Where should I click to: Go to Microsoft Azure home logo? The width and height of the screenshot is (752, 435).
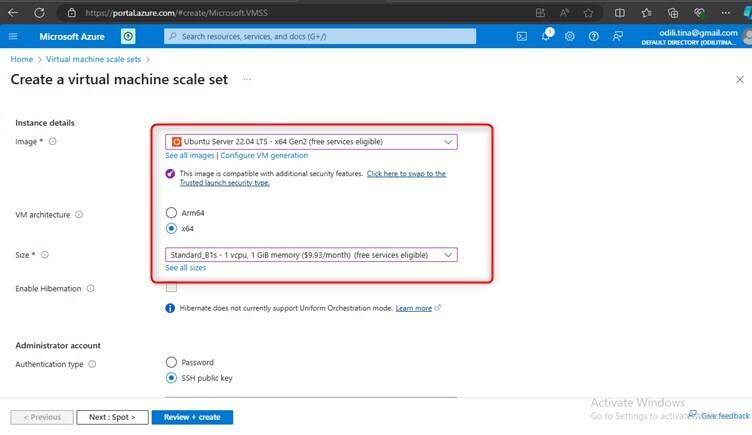pos(72,36)
